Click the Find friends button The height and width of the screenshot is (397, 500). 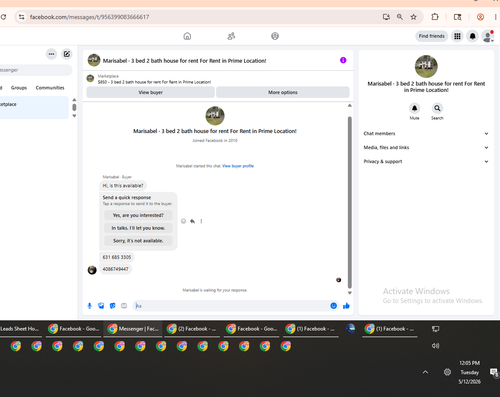click(x=431, y=36)
